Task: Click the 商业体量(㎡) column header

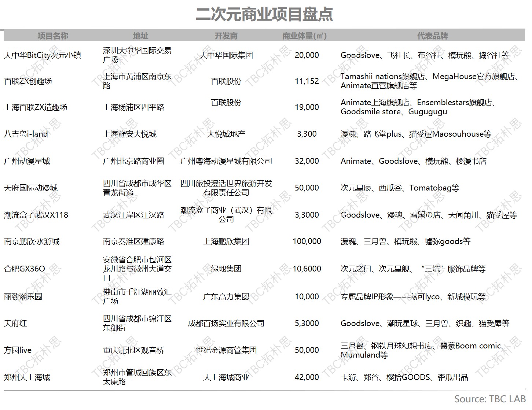Action: (305, 36)
